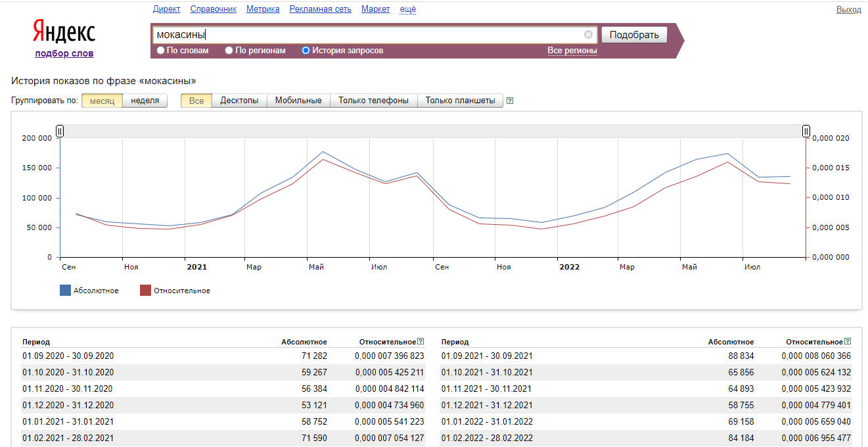Expand the ещё menu in top navigation
This screenshot has height=447, width=868.
[407, 9]
